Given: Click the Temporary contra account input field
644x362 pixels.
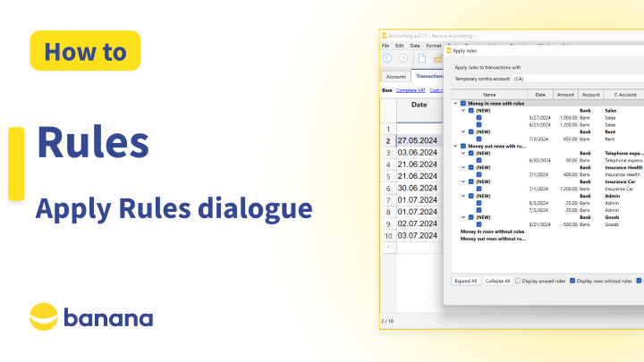Looking at the screenshot, I should tap(579, 79).
